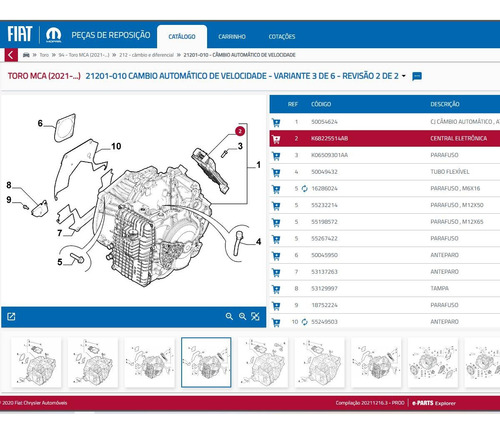Switch to the CARRINHO tab

click(x=232, y=37)
